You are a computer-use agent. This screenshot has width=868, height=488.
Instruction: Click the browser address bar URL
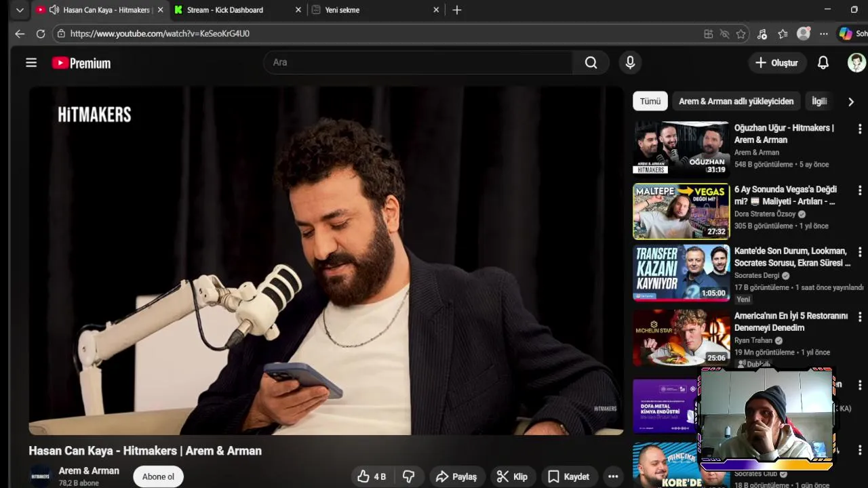160,33
